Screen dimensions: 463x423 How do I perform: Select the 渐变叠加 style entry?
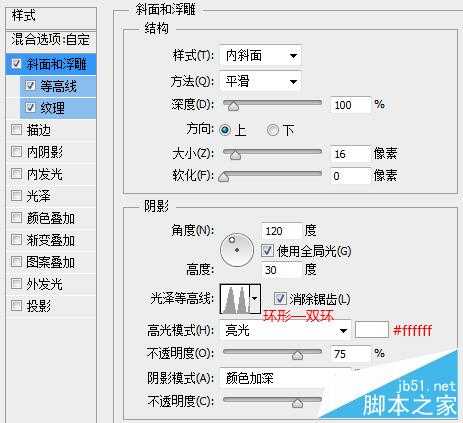[51, 240]
